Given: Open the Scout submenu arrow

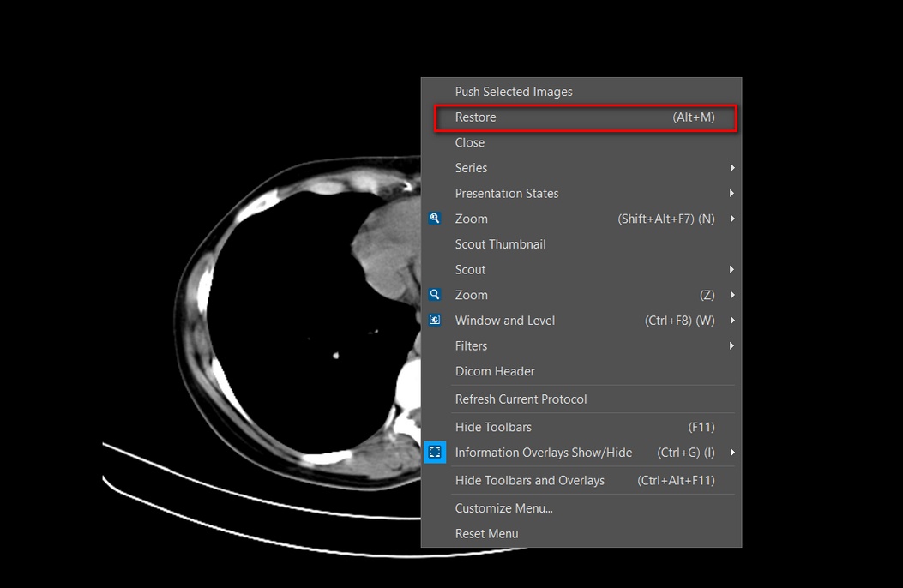Looking at the screenshot, I should point(731,270).
